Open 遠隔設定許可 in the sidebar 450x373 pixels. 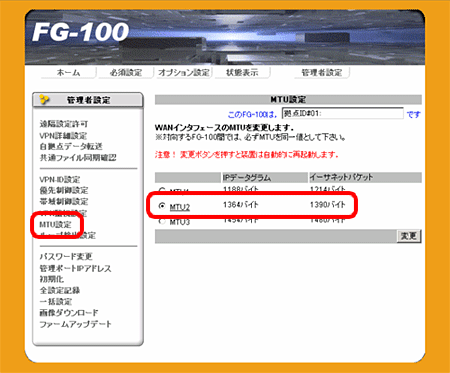click(x=64, y=124)
